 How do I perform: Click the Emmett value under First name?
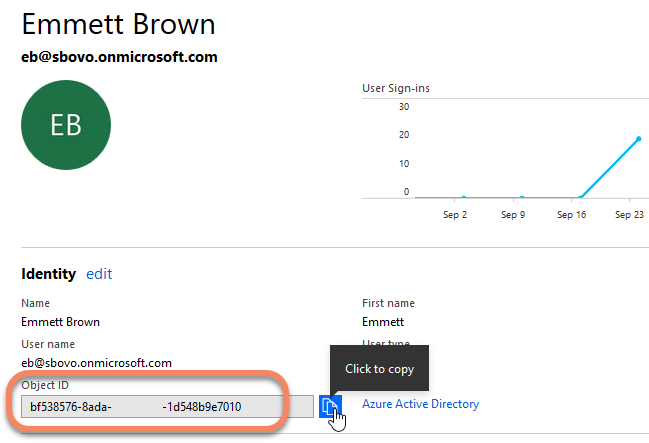pyautogui.click(x=383, y=322)
